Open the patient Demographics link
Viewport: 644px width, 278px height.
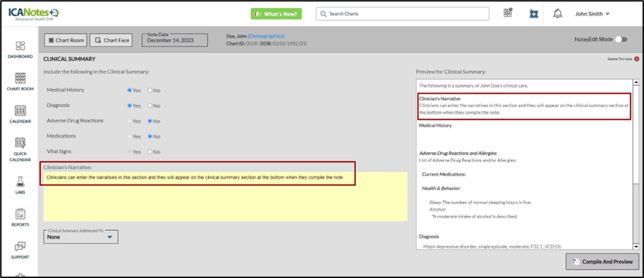click(265, 36)
